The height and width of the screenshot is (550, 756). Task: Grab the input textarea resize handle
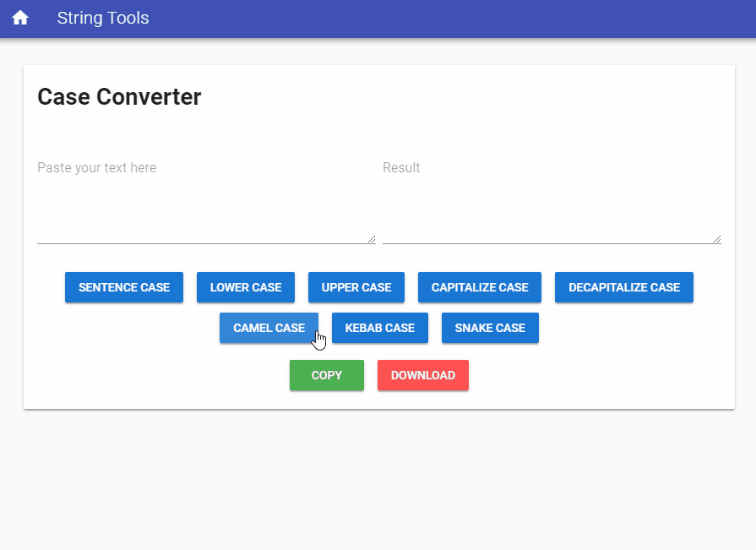tap(372, 240)
